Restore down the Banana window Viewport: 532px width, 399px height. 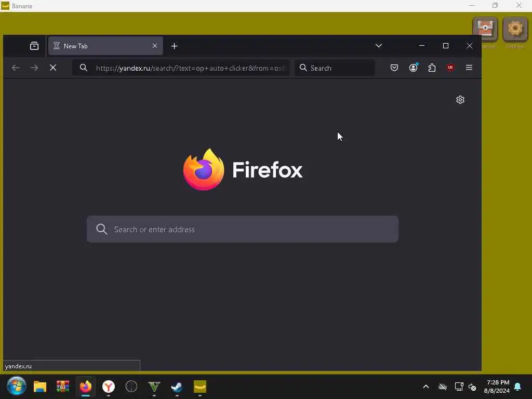click(x=495, y=5)
